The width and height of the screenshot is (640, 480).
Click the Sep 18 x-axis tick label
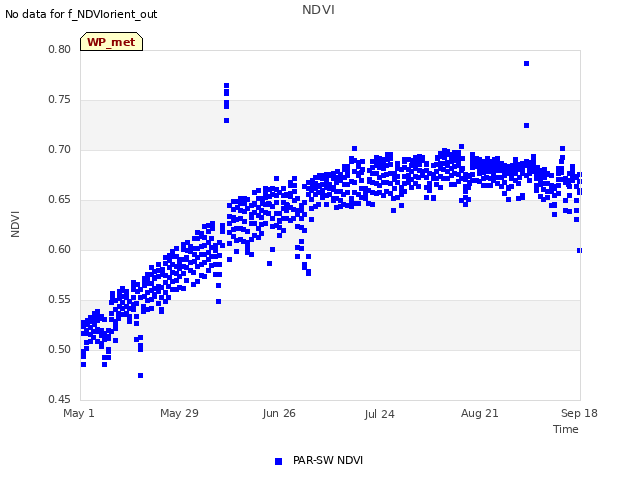(x=579, y=413)
